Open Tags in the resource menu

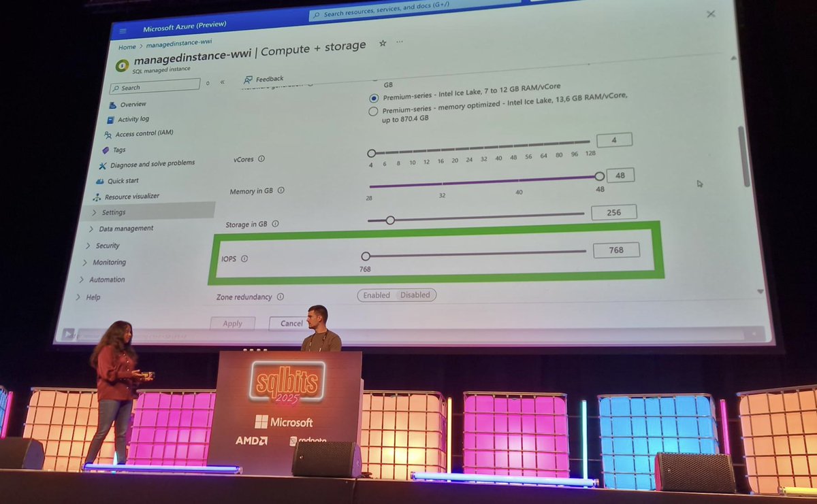coord(119,150)
